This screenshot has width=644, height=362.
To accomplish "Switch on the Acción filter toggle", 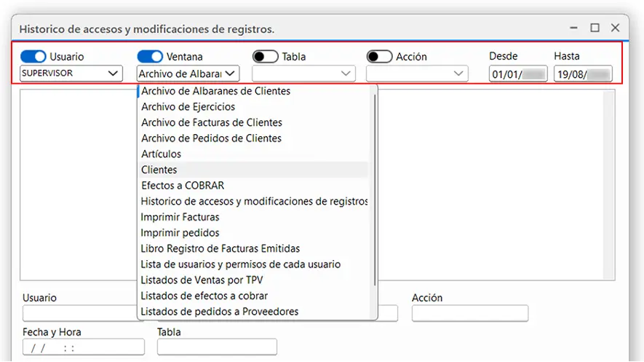I will point(380,56).
